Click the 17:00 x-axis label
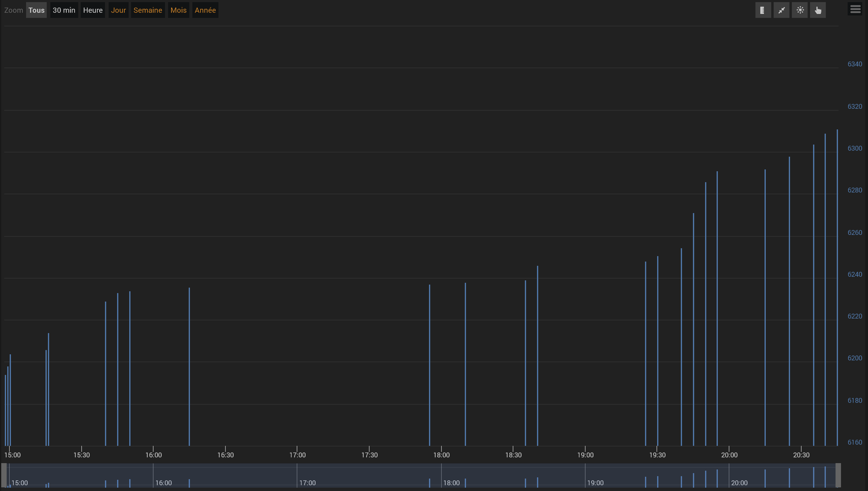 coord(297,455)
